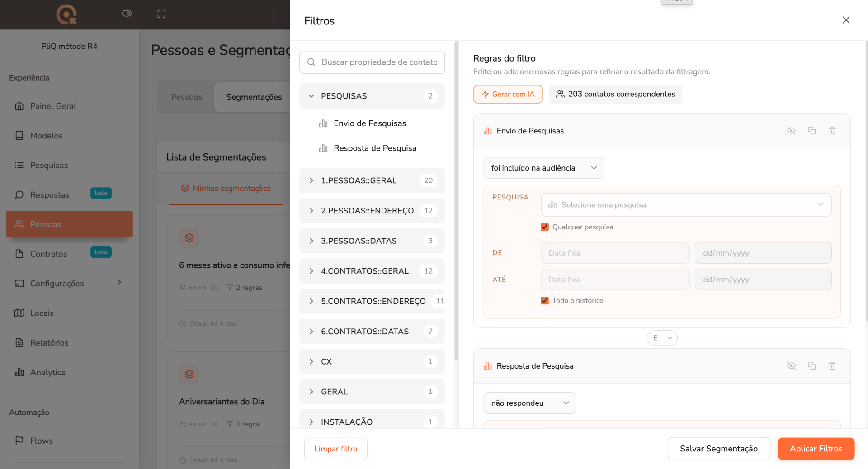
Task: Open 'foi incluído na audiência' dropdown
Action: tap(543, 168)
